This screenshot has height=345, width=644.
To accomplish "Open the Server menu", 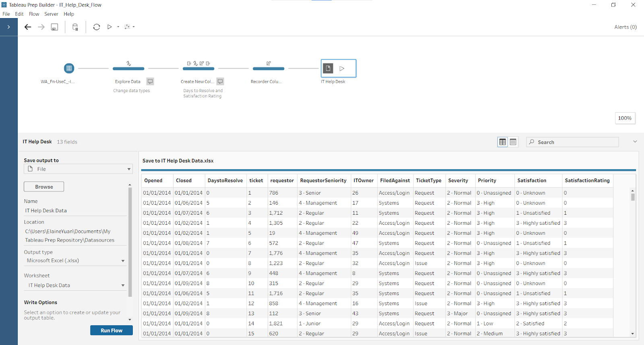I will tap(51, 14).
